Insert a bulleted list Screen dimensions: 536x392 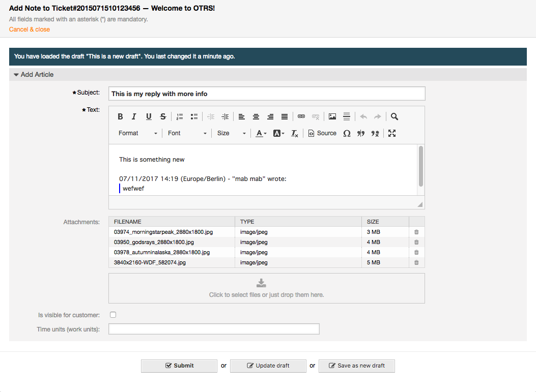pos(194,116)
